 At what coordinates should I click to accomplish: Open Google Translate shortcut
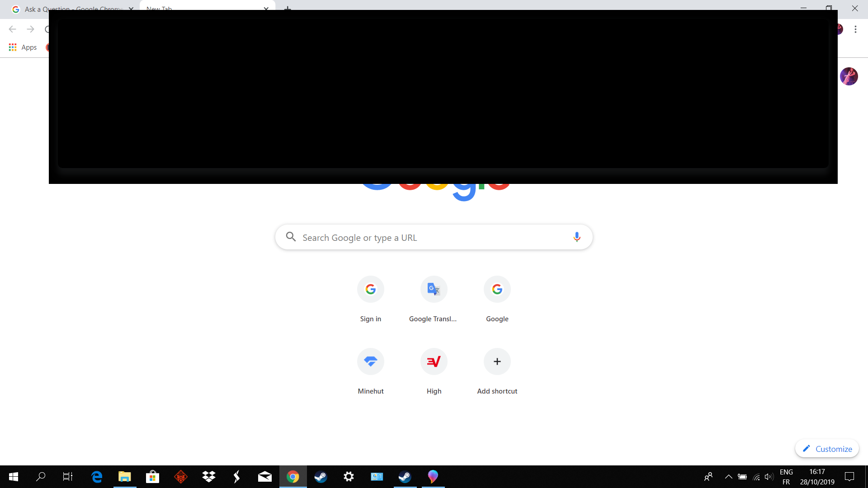point(434,289)
